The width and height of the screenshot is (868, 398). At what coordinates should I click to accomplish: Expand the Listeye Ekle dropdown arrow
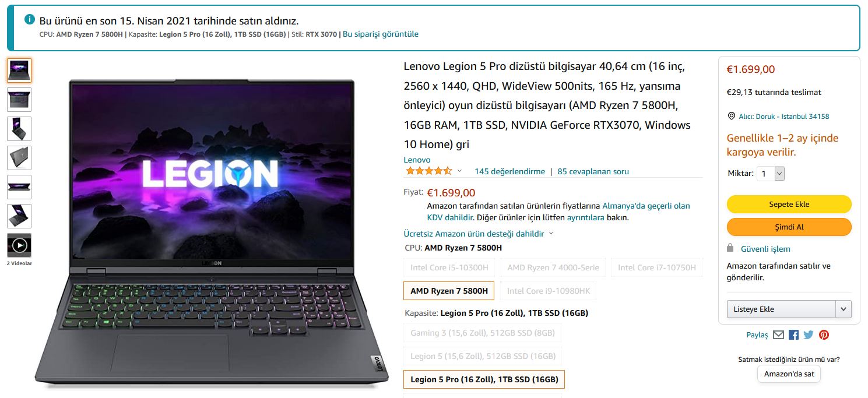[x=843, y=309]
